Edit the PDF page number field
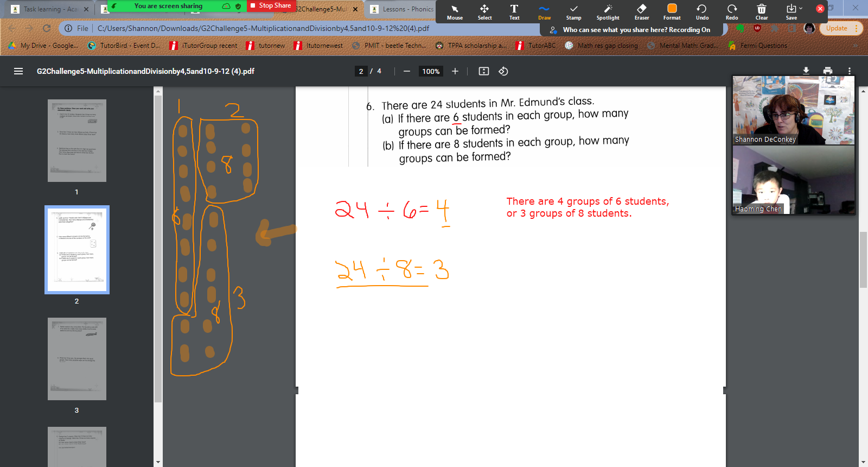 tap(361, 71)
